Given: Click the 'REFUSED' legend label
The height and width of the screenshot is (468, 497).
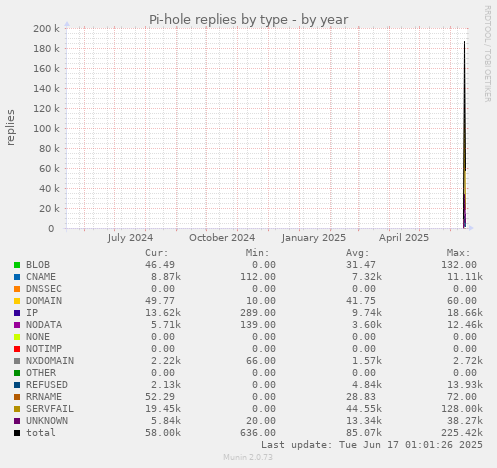Looking at the screenshot, I should point(47,385).
